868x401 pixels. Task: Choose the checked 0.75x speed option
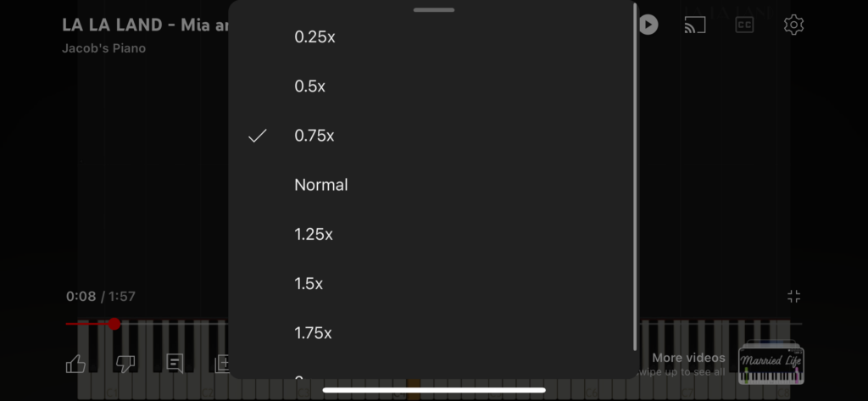(433, 136)
